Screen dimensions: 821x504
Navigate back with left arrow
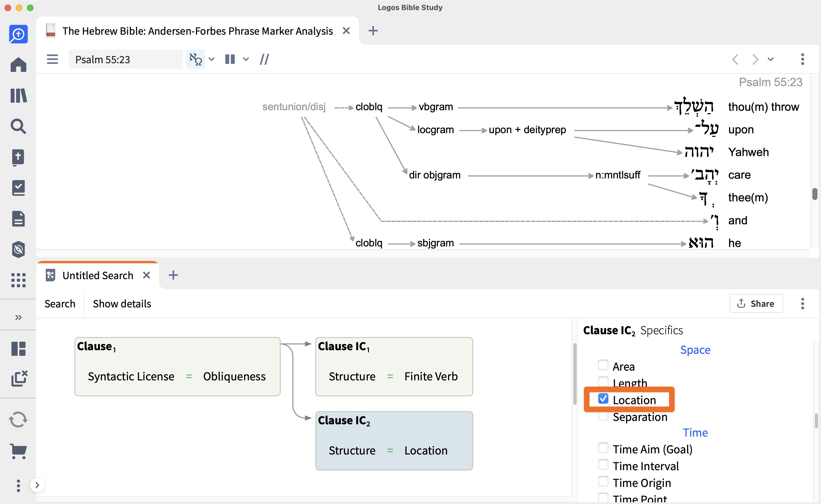click(735, 59)
